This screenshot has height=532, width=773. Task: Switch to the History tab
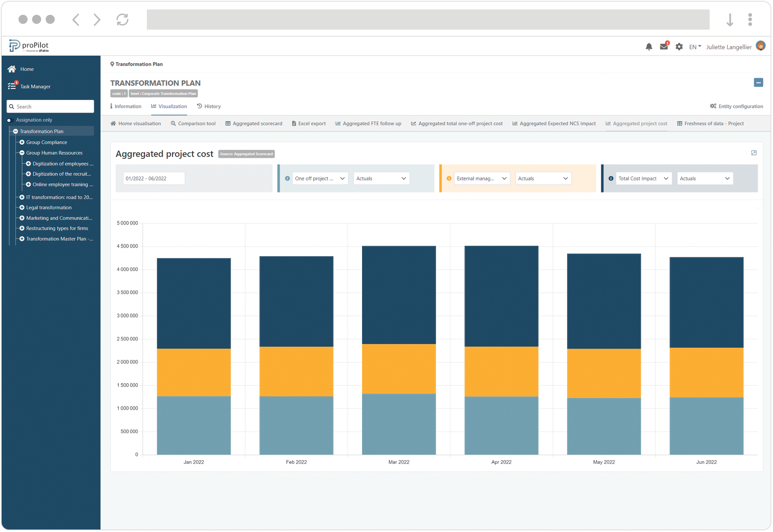209,107
